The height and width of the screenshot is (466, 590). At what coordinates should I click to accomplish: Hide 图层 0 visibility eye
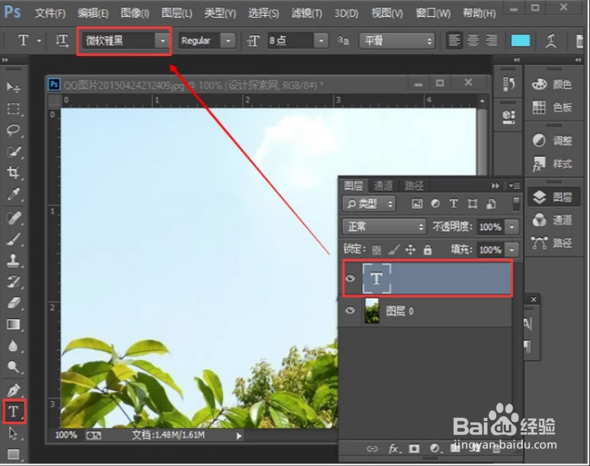point(350,311)
